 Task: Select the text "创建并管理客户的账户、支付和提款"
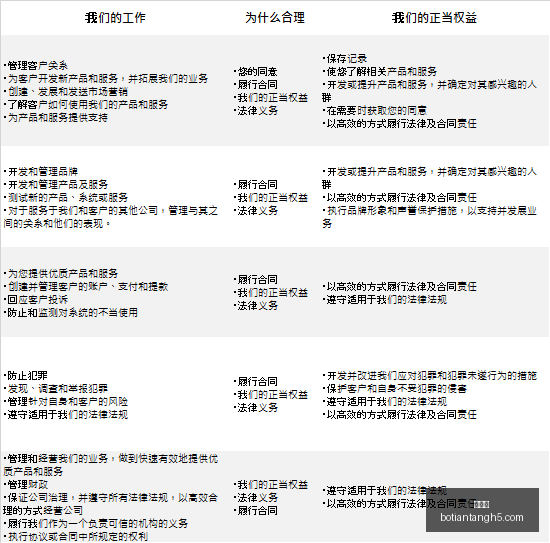pos(86,286)
